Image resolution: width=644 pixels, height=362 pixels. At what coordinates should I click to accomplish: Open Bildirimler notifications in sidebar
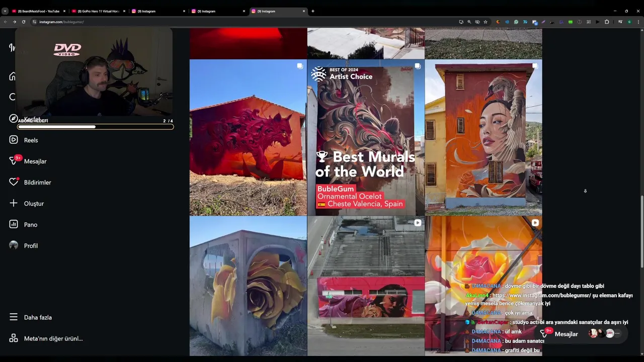pyautogui.click(x=30, y=183)
